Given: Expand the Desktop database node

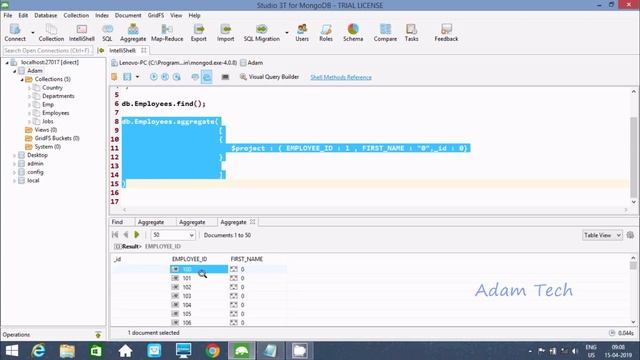Looking at the screenshot, I should pyautogui.click(x=15, y=156).
